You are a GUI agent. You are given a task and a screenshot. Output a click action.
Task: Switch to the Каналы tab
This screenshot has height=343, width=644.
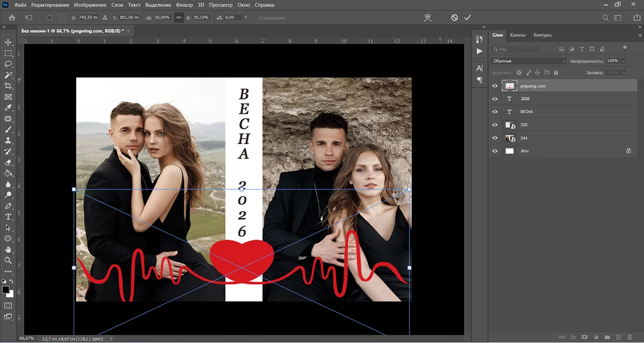(x=518, y=35)
